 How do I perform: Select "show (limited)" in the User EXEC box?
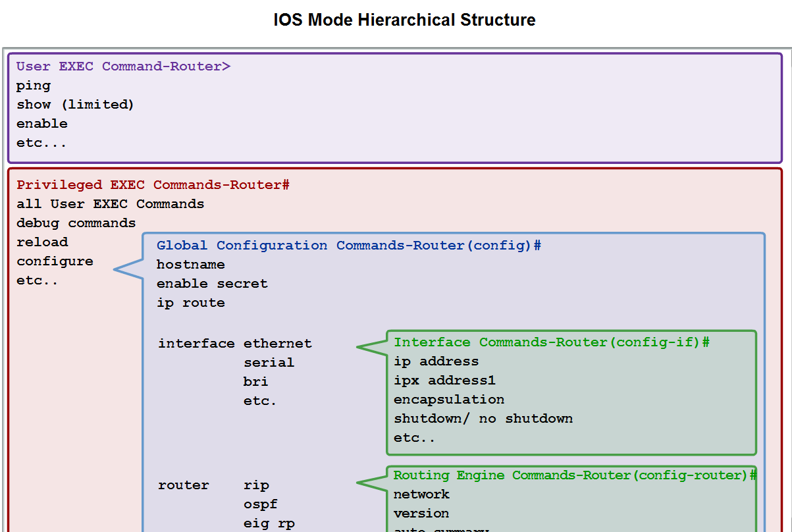74,104
